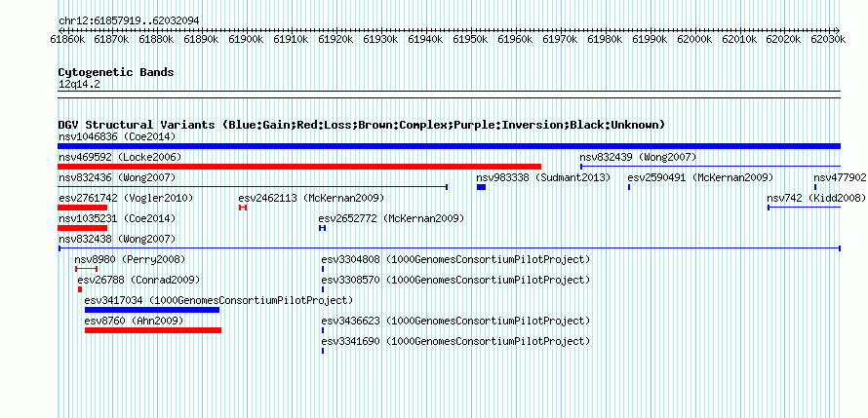Click the 61980k ruler tick label
Viewport: 868px width, 418px height.
pos(605,39)
